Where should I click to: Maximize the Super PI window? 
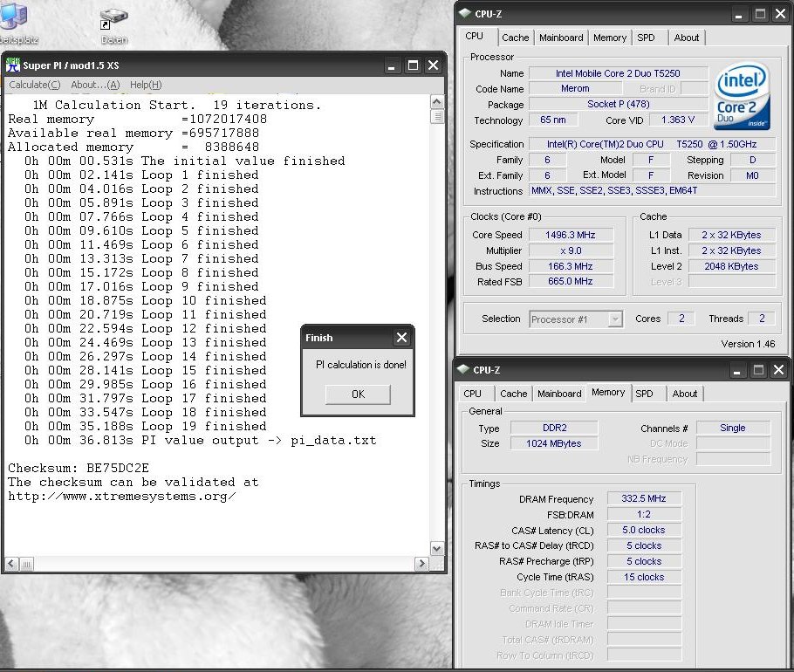coord(413,65)
